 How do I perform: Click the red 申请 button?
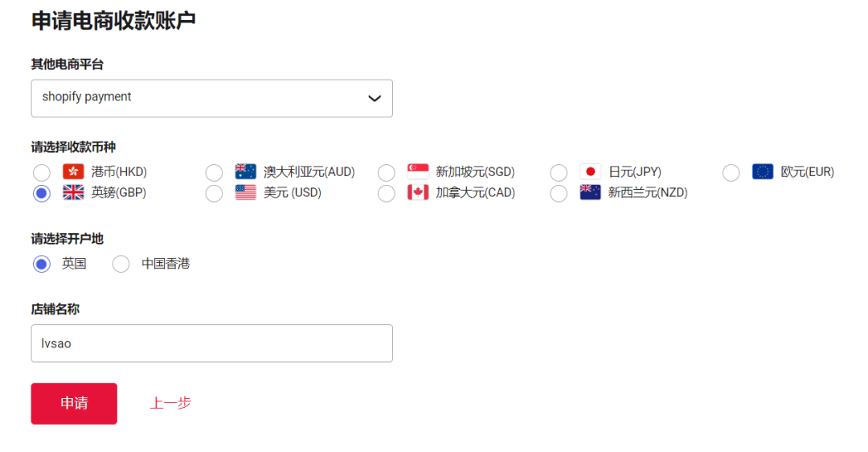[74, 403]
